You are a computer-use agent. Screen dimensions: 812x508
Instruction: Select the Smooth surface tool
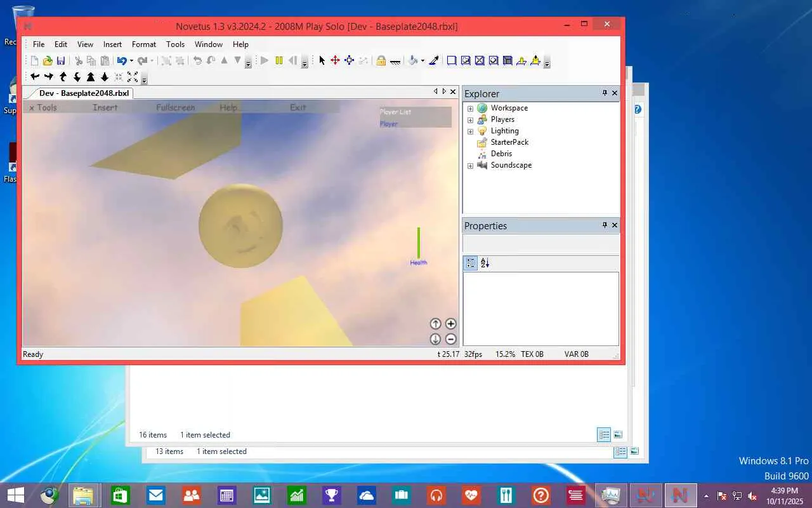pos(452,61)
